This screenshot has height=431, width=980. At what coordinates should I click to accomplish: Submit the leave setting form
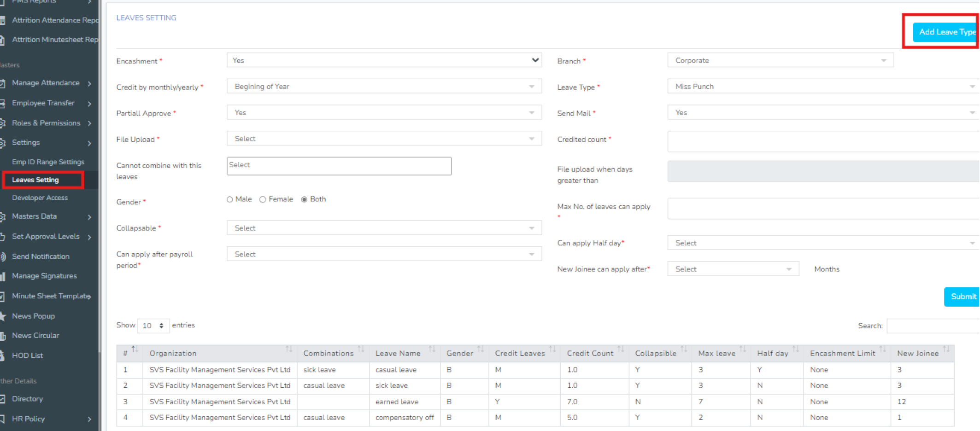click(x=962, y=297)
